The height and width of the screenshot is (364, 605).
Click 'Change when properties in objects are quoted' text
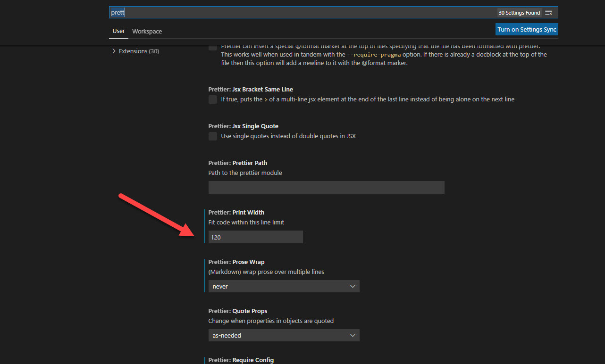[271, 321]
